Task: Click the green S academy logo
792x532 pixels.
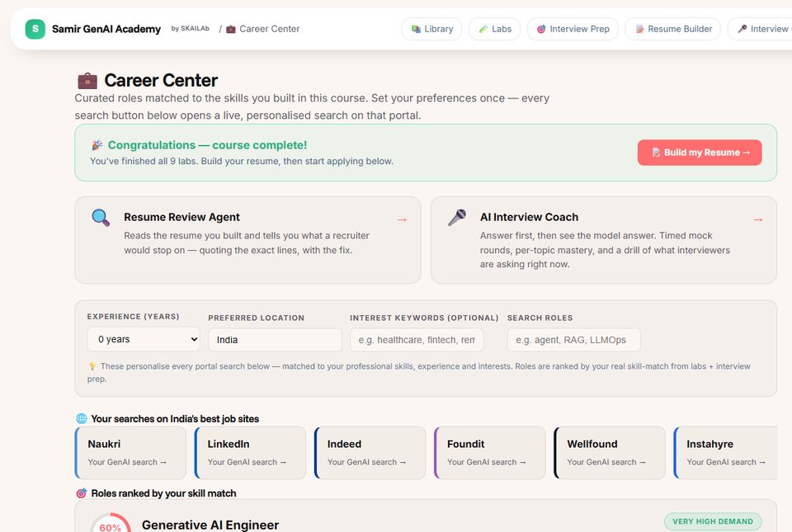Action: [x=35, y=29]
